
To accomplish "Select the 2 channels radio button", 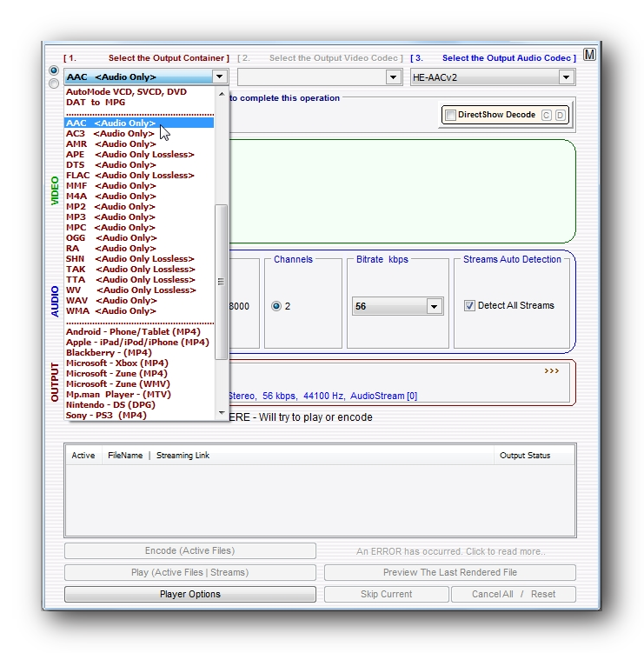I will [x=277, y=306].
